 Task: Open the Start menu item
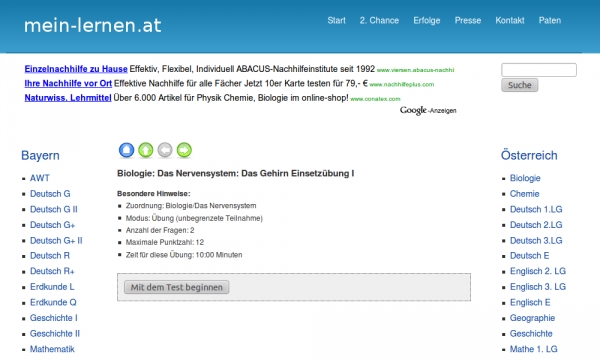click(x=336, y=21)
